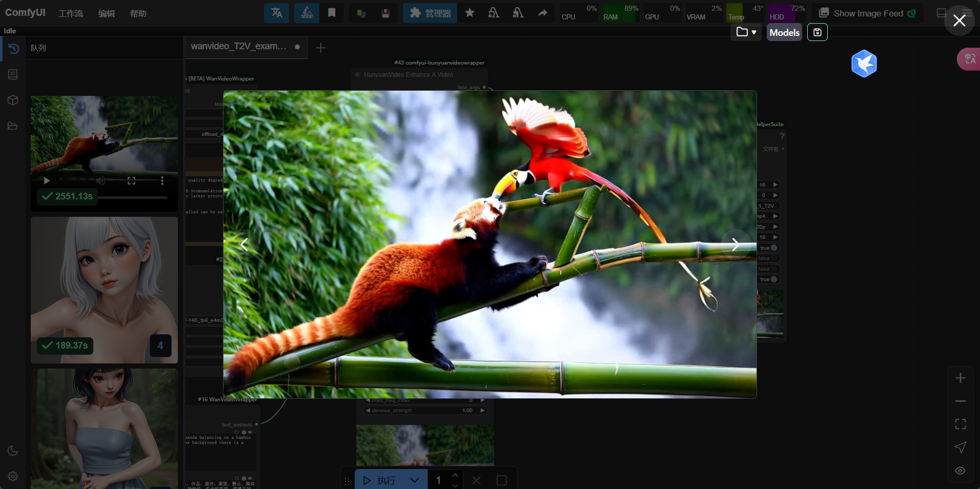980x489 pixels.
Task: Click the 4 results count badge
Action: (160, 345)
